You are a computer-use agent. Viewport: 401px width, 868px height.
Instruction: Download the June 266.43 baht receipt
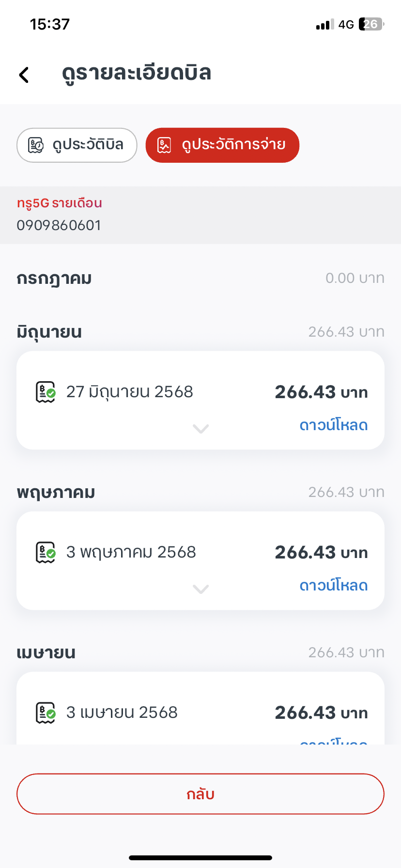[x=334, y=425]
